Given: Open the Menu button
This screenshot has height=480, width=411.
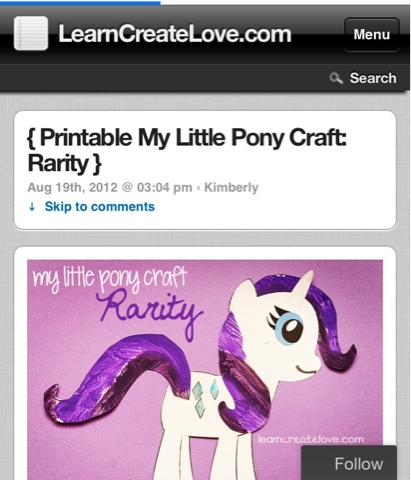Looking at the screenshot, I should pyautogui.click(x=372, y=35).
